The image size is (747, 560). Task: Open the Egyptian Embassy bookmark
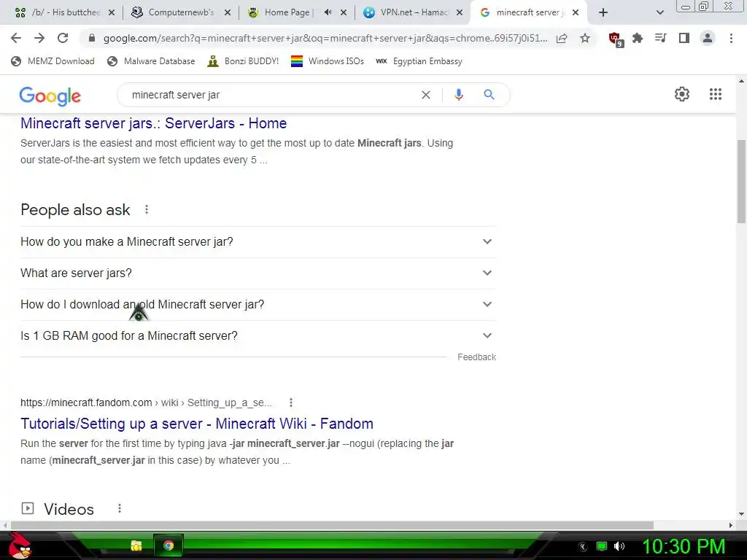coord(419,61)
